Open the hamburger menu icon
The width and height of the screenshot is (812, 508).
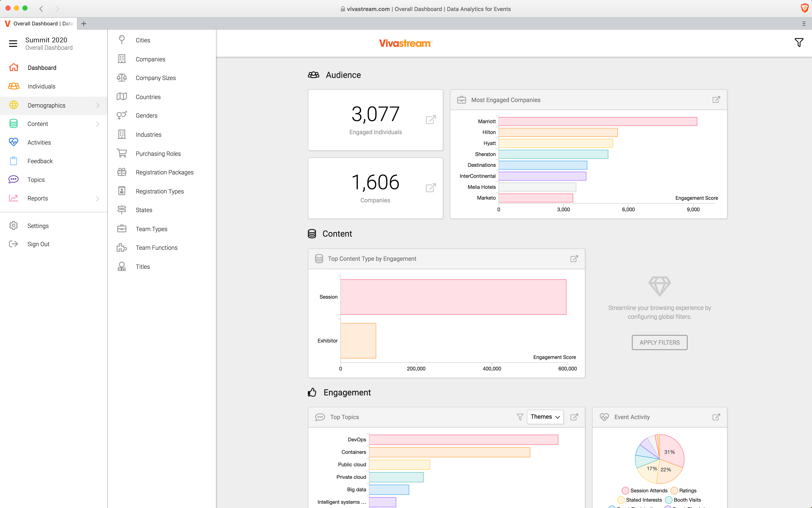[x=13, y=43]
